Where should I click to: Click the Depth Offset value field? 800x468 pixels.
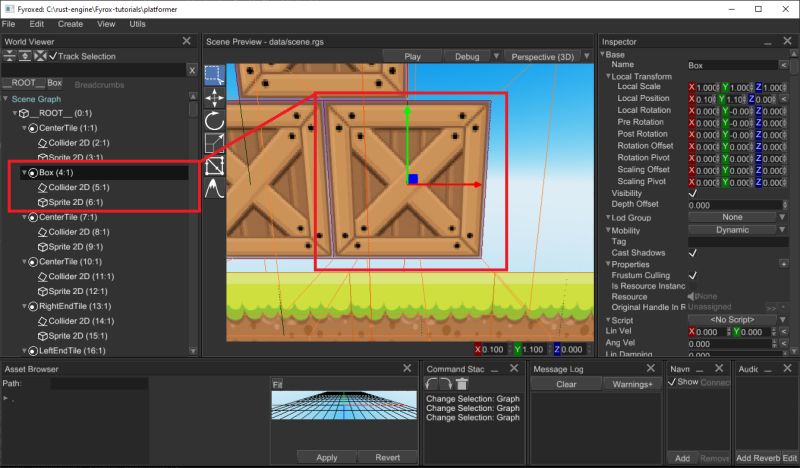[734, 205]
